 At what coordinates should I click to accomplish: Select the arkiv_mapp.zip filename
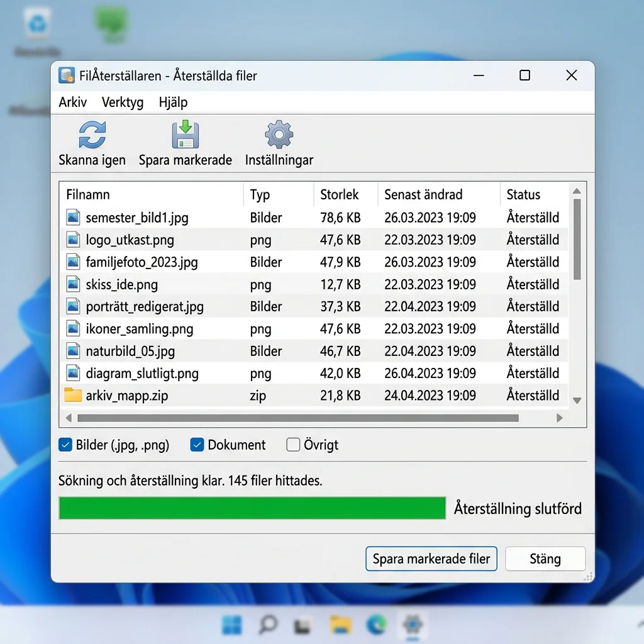tap(126, 396)
